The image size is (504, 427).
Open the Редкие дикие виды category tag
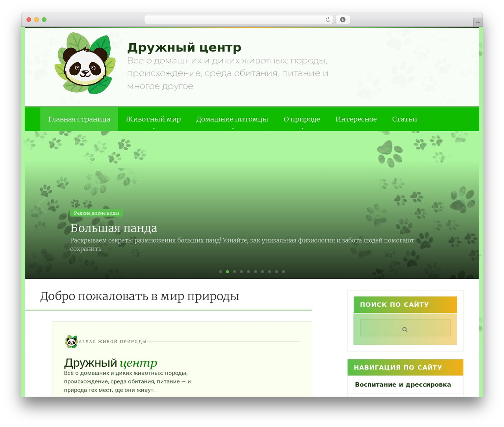point(96,213)
